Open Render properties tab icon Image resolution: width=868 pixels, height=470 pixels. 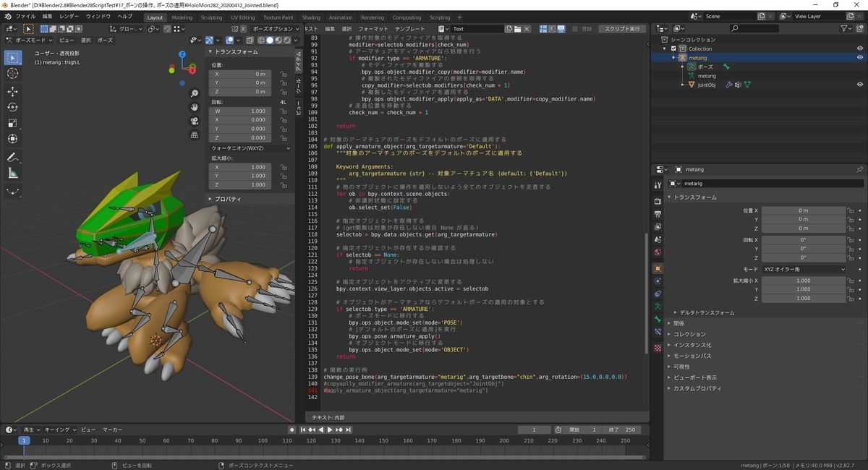(x=658, y=201)
